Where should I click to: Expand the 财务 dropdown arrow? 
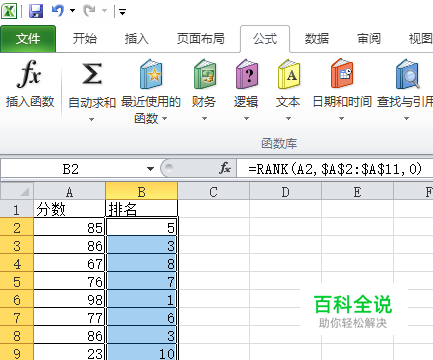pyautogui.click(x=204, y=118)
